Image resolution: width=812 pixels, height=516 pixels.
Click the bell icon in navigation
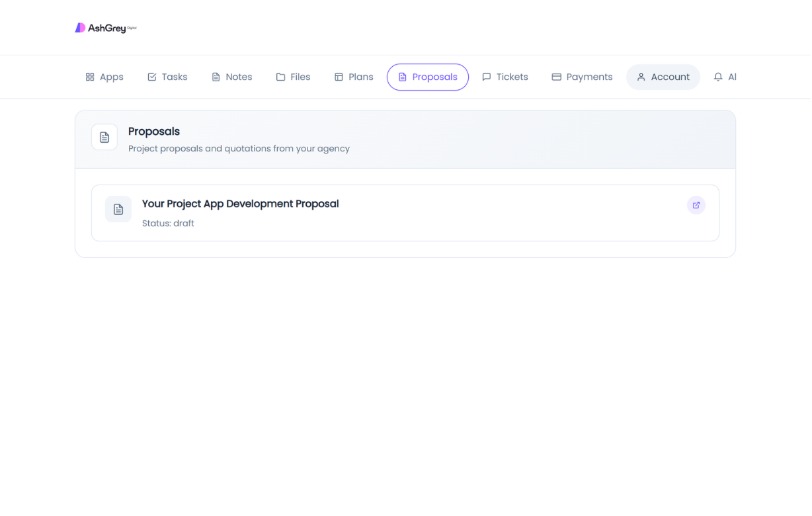tap(718, 77)
